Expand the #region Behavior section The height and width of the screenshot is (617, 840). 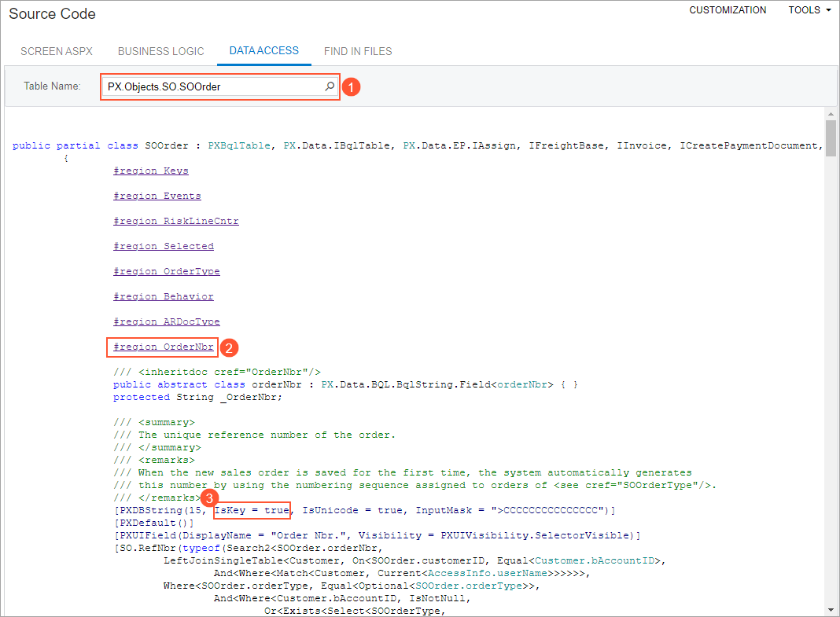pyautogui.click(x=164, y=296)
